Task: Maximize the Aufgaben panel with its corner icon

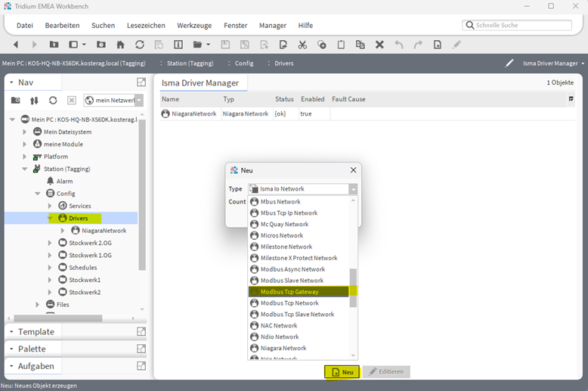Action: [141, 366]
